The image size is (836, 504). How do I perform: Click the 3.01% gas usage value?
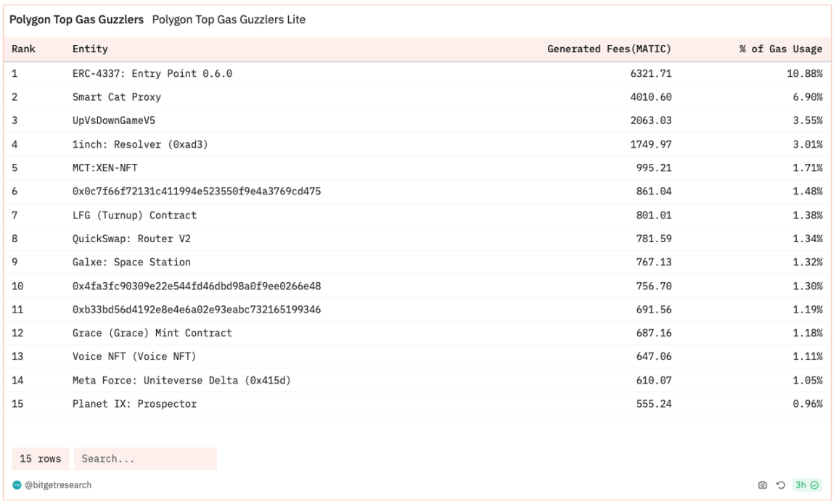(x=808, y=144)
